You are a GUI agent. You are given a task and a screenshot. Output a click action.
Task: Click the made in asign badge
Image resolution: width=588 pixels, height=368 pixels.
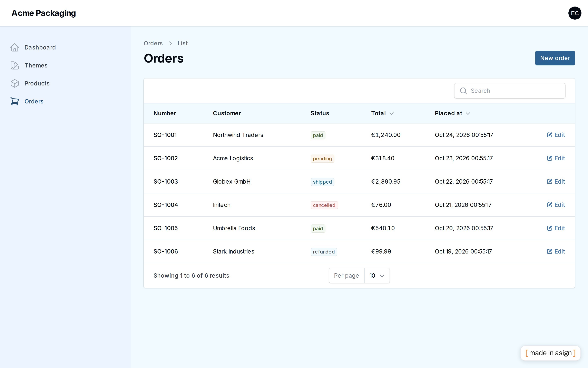click(x=550, y=353)
